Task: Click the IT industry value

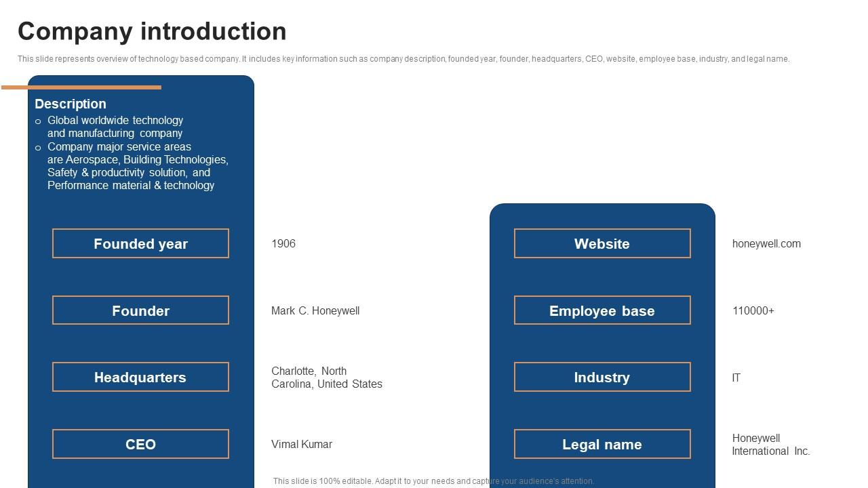Action: point(736,378)
